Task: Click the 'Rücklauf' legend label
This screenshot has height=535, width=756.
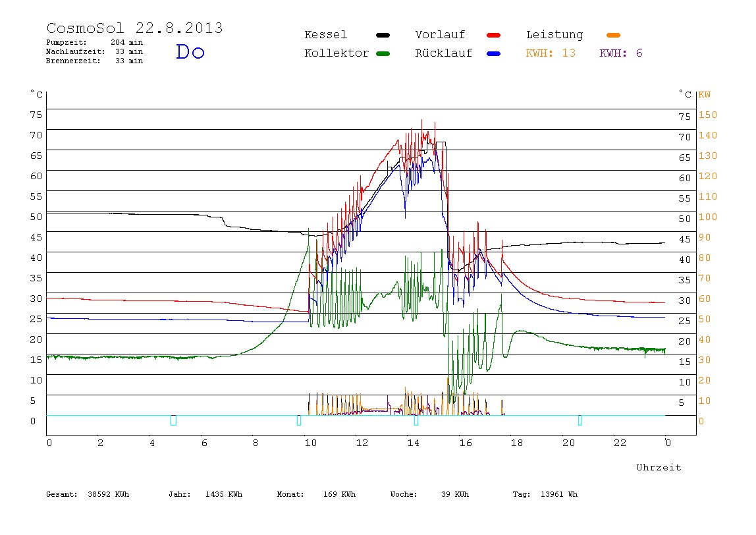Action: tap(444, 53)
